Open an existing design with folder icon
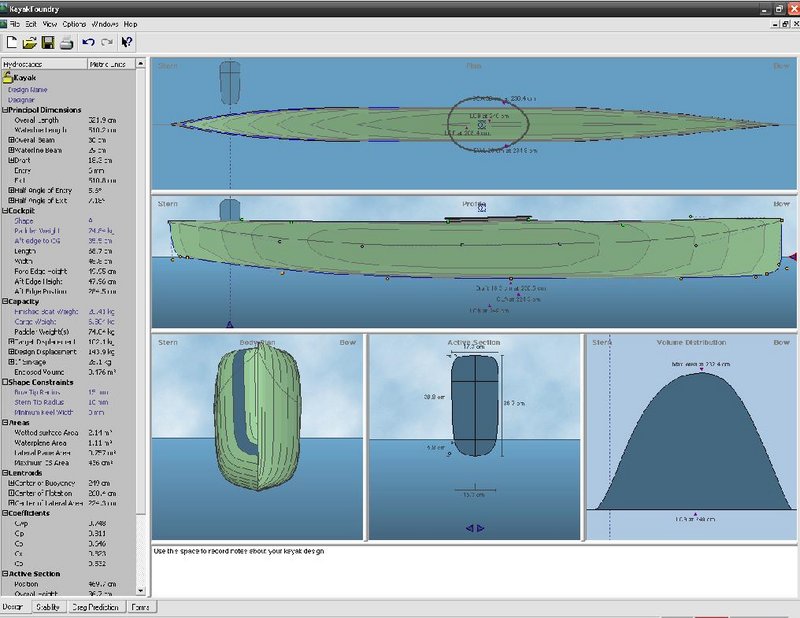800x618 pixels. [30, 43]
